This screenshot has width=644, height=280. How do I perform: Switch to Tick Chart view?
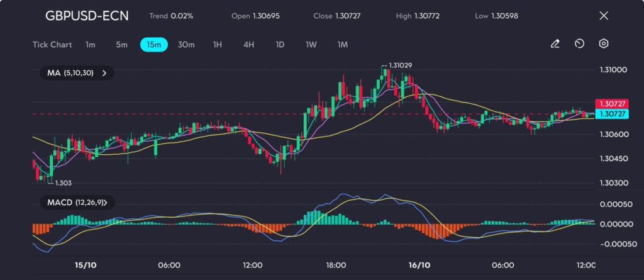(52, 45)
